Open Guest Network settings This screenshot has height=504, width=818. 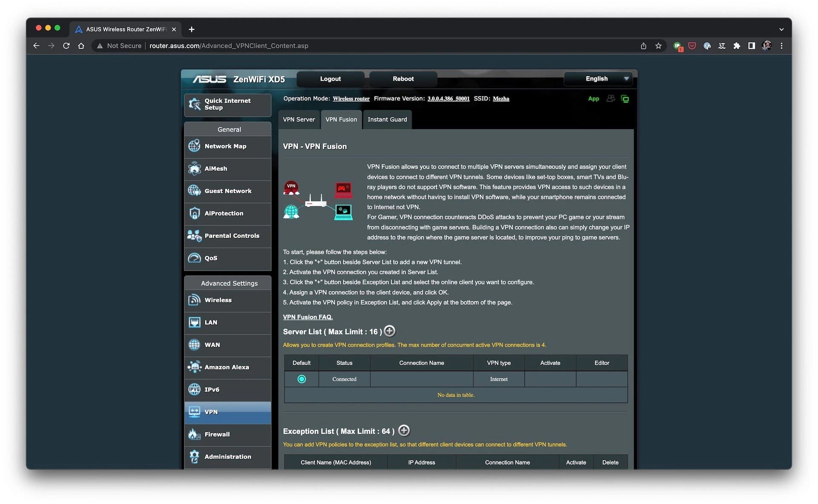click(x=228, y=191)
